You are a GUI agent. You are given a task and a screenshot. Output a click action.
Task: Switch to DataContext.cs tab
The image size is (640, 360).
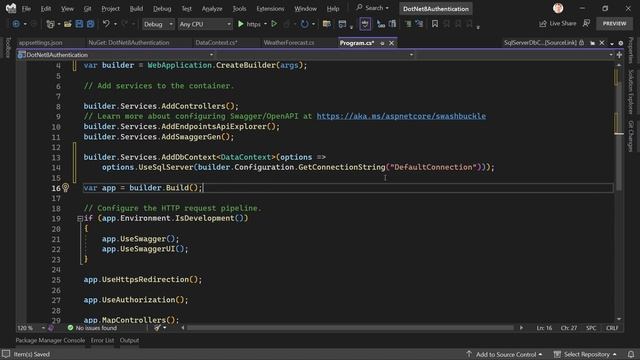pyautogui.click(x=216, y=42)
